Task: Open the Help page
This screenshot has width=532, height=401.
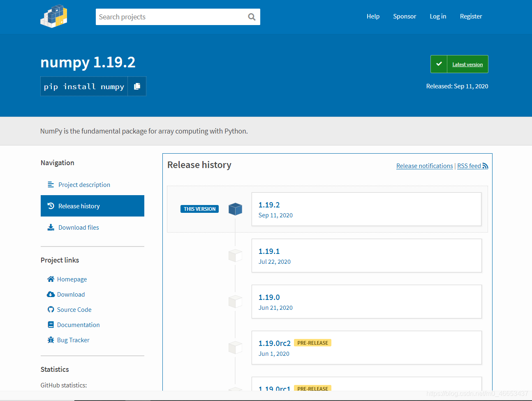Action: coord(373,16)
